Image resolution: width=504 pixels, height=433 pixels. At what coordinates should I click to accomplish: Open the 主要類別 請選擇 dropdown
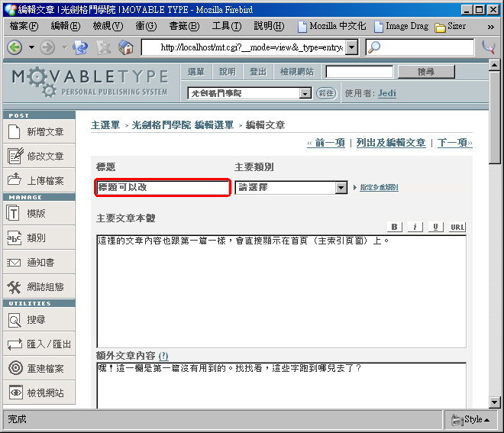[x=291, y=187]
